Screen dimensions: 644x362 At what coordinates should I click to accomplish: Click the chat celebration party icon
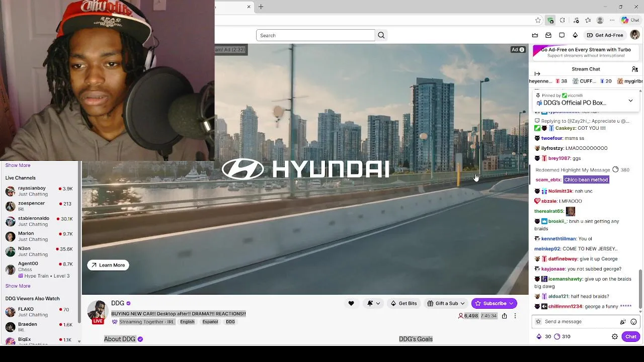[623, 322]
